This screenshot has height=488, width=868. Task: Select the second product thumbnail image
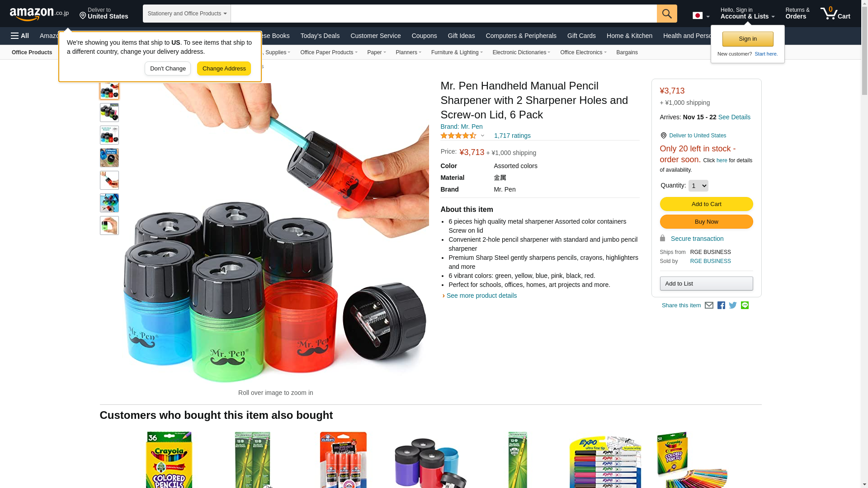109,113
